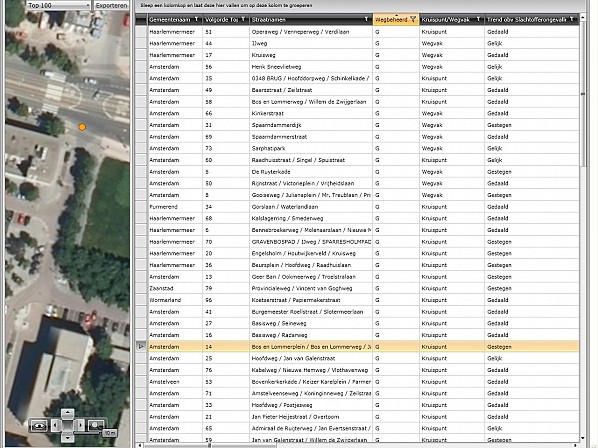Click the orange location marker on map

click(x=82, y=127)
